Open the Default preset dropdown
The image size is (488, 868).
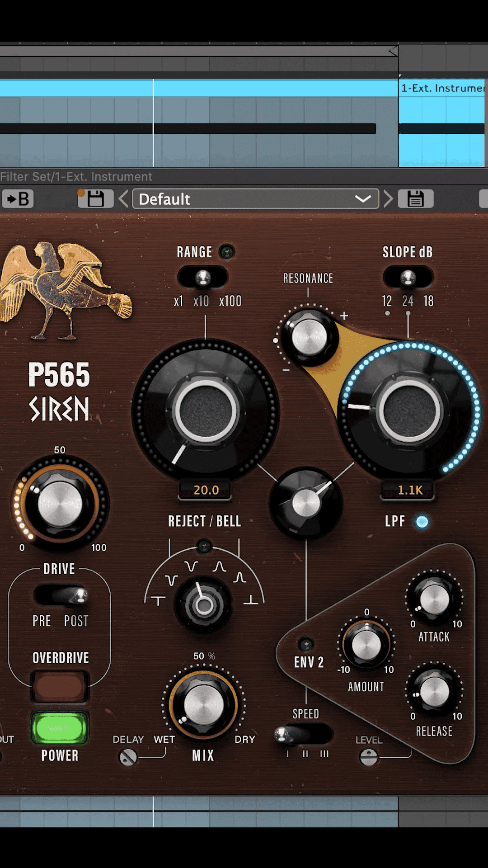tap(255, 199)
